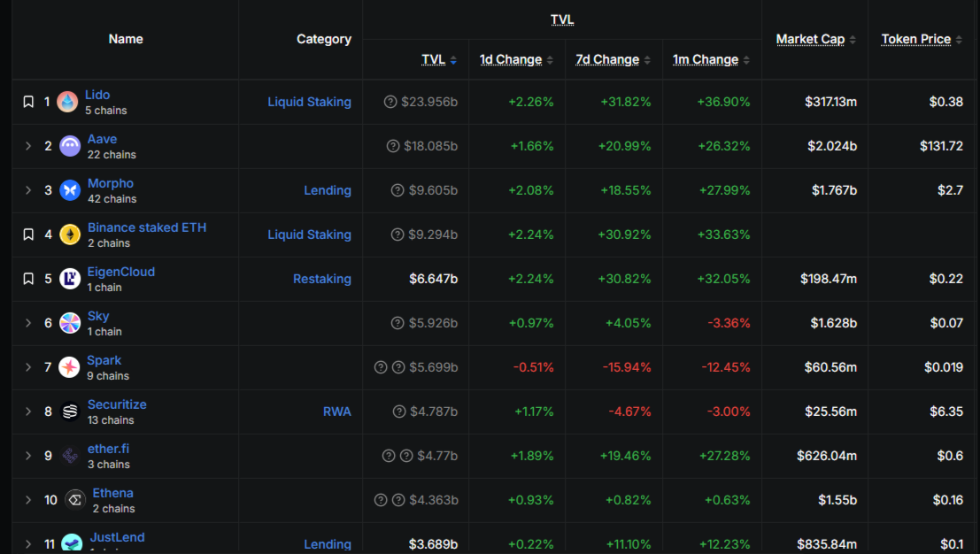The image size is (980, 554).
Task: Click the JustLend logo icon
Action: 72,543
